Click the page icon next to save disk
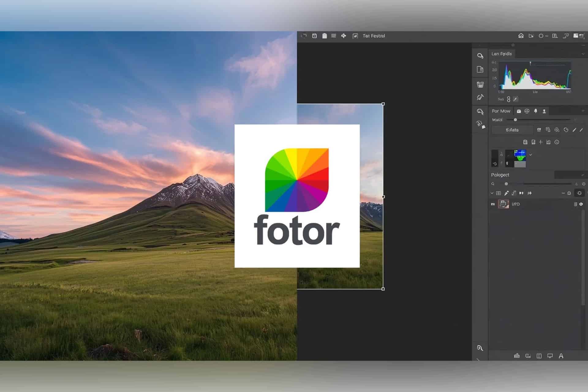This screenshot has height=392, width=588. [533, 142]
